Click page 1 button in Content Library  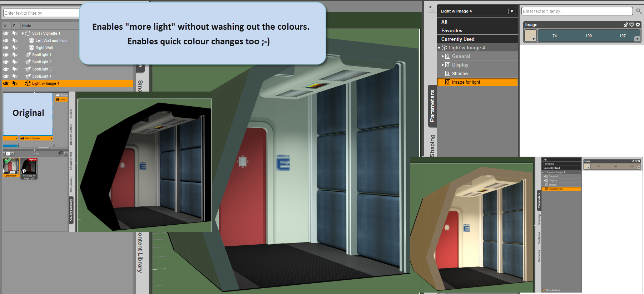pyautogui.click(x=8, y=153)
